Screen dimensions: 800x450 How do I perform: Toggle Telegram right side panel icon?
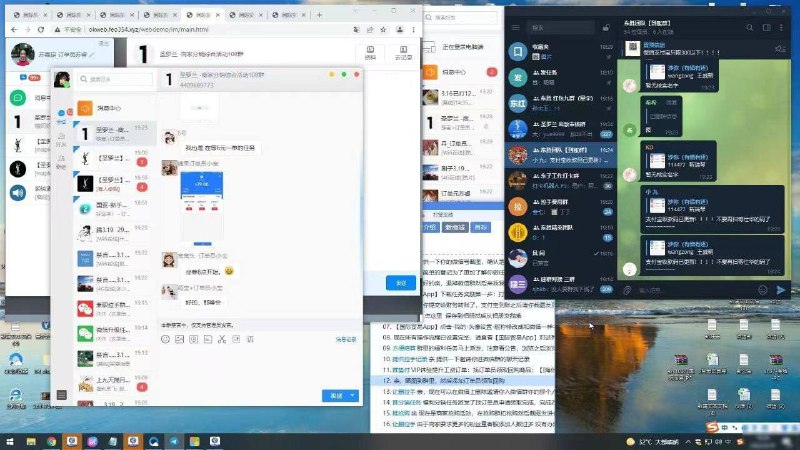[x=766, y=28]
